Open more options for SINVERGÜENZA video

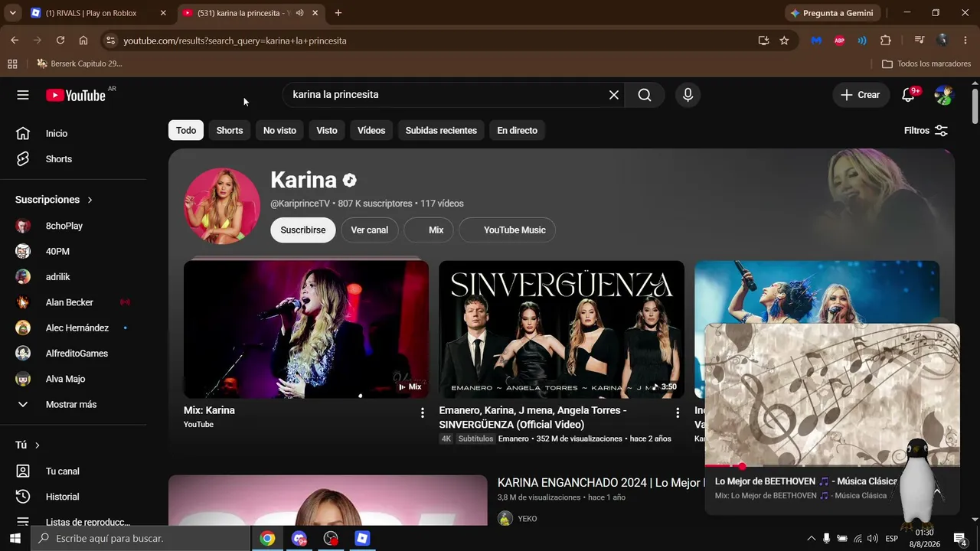pos(677,413)
